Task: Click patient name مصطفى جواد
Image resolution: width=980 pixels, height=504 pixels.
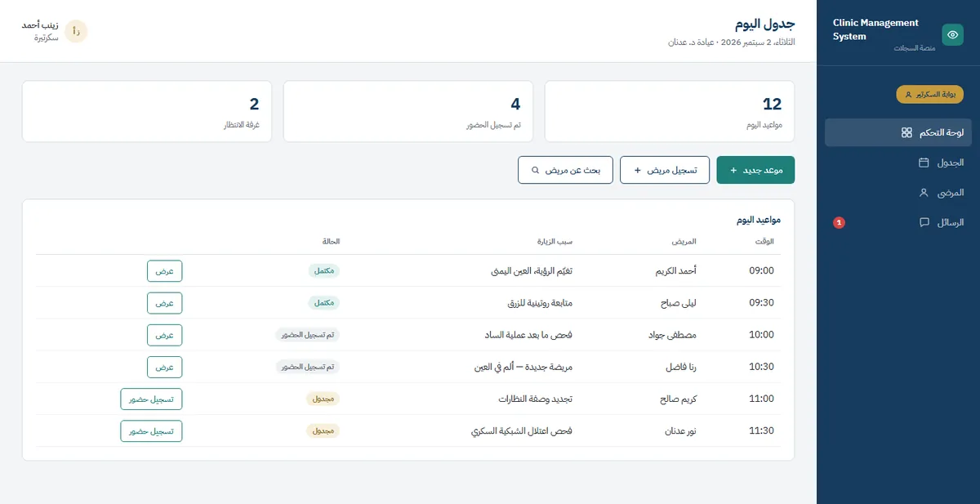Action: pyautogui.click(x=671, y=335)
